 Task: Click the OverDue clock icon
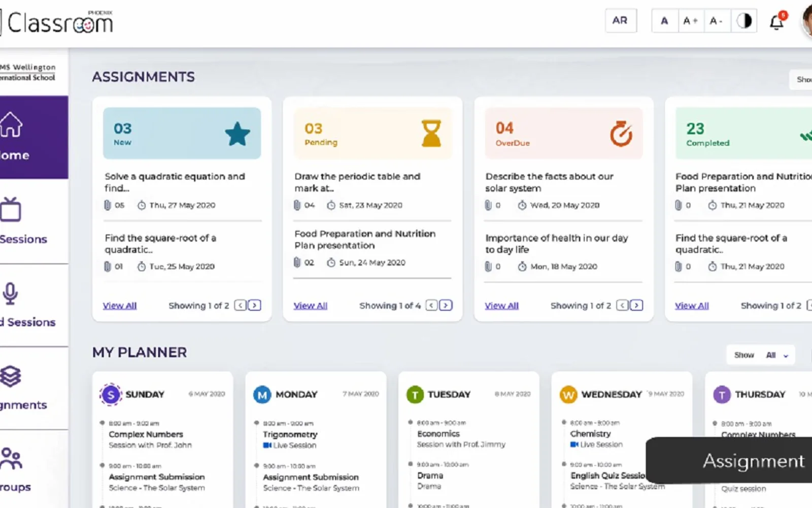click(x=621, y=134)
